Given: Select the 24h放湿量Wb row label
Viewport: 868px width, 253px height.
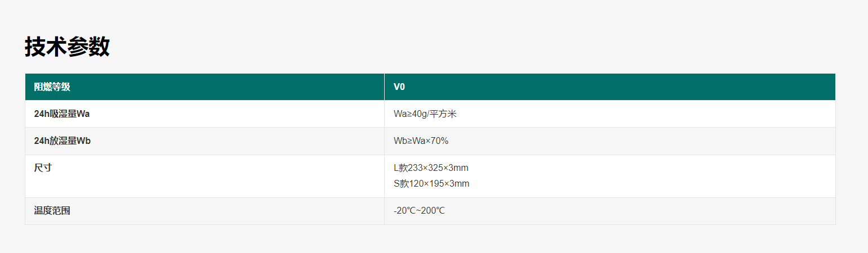Looking at the screenshot, I should tap(63, 141).
